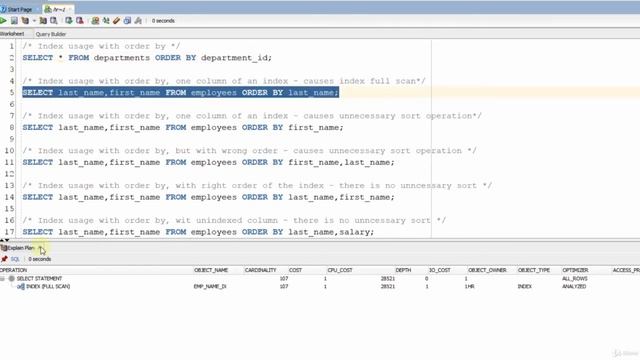The image size is (640, 360).
Task: Click the OBJECT_NAME column header
Action: [x=211, y=270]
